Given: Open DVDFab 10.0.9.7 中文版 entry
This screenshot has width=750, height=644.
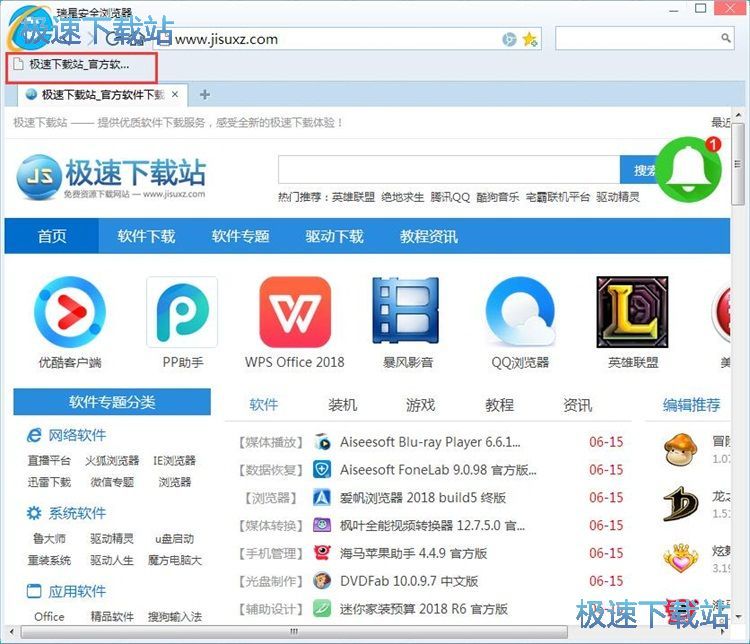Looking at the screenshot, I should pyautogui.click(x=409, y=581).
